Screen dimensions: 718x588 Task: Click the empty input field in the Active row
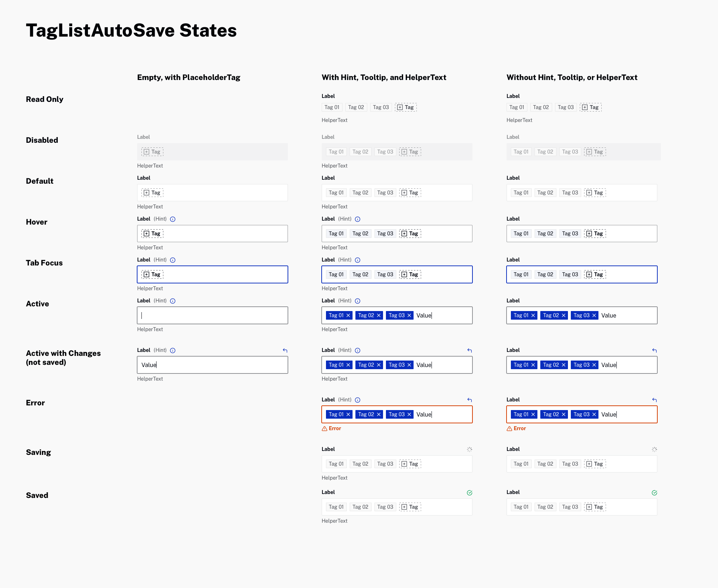tap(213, 315)
